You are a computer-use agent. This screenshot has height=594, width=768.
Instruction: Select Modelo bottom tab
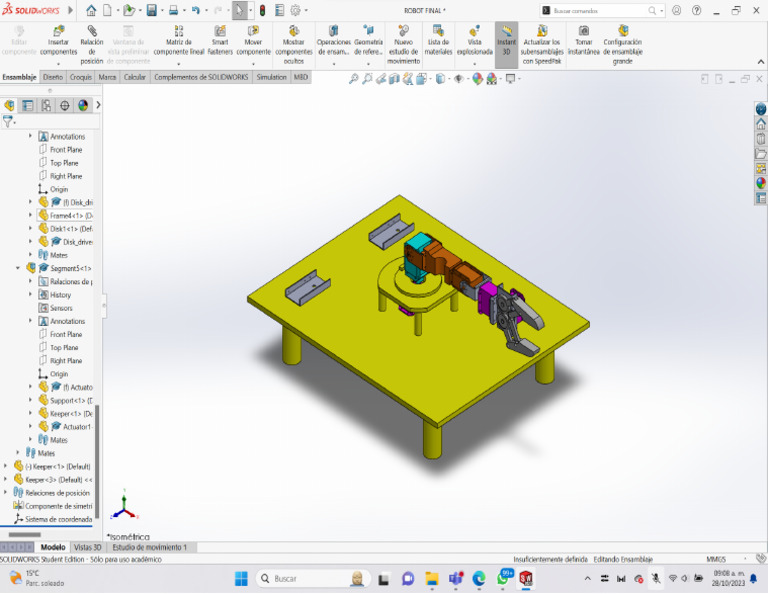[53, 547]
